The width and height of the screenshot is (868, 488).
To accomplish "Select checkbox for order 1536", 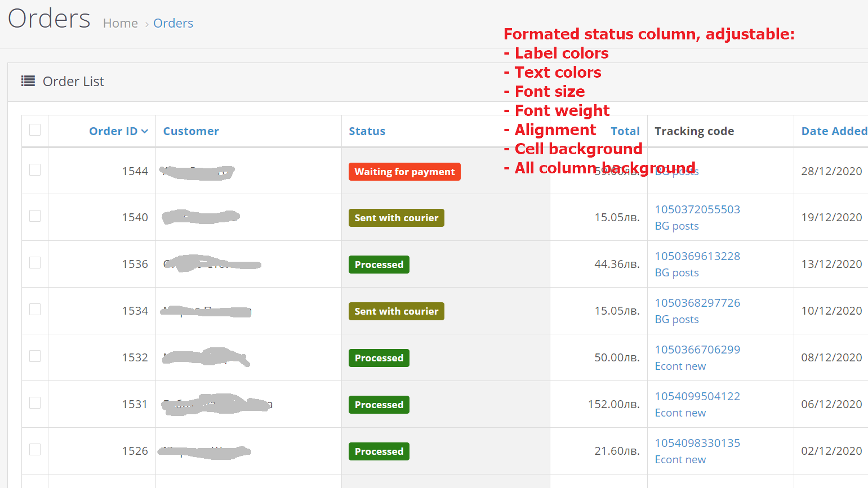I will click(x=35, y=263).
